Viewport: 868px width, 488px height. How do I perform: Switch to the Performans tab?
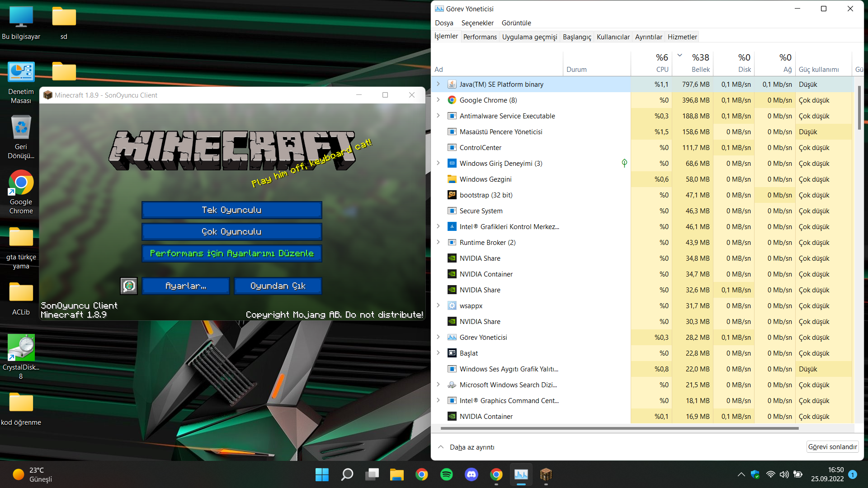point(480,37)
